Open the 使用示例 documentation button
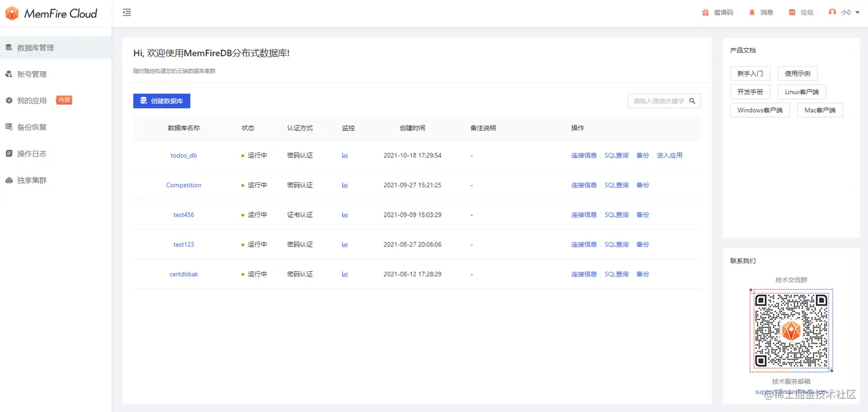 pyautogui.click(x=797, y=74)
